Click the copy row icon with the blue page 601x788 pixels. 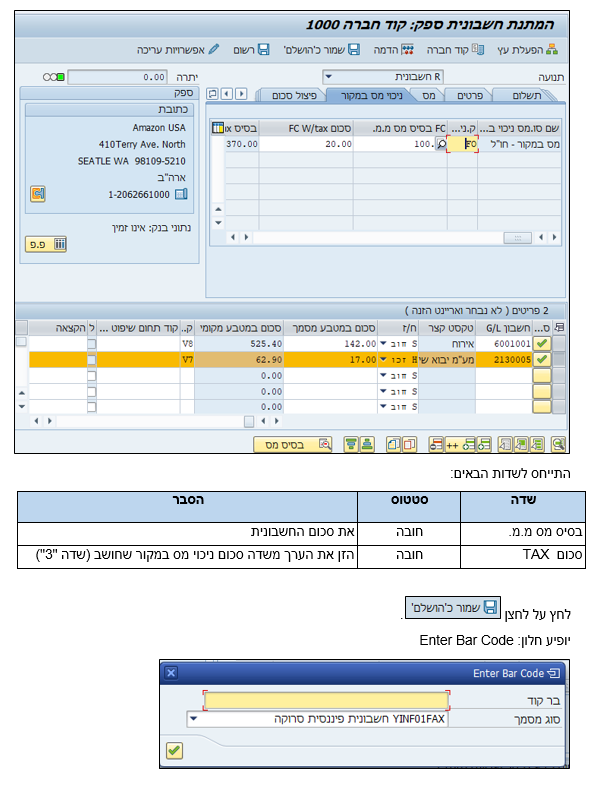393,444
